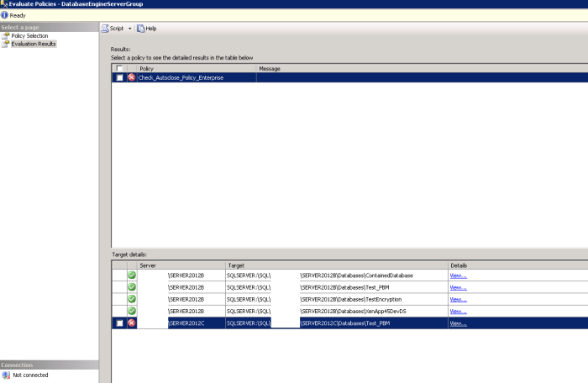Click the red failed icon beside Check_Autoclose_Policy_Enterprise

click(x=131, y=77)
